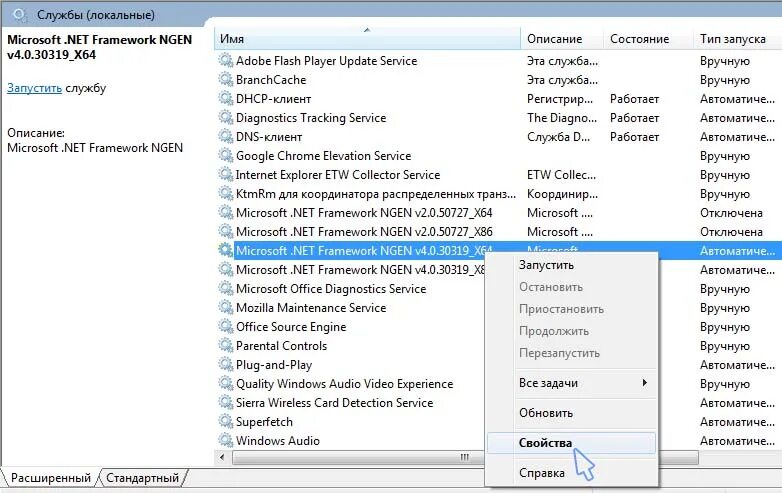The height and width of the screenshot is (493, 782).
Task: Click gear icon of NGEN v4.0.30319_X86 row
Action: click(x=225, y=270)
